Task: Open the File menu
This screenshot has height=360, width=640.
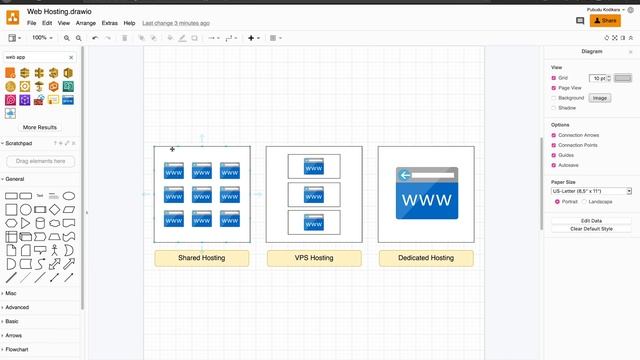Action: pos(31,23)
